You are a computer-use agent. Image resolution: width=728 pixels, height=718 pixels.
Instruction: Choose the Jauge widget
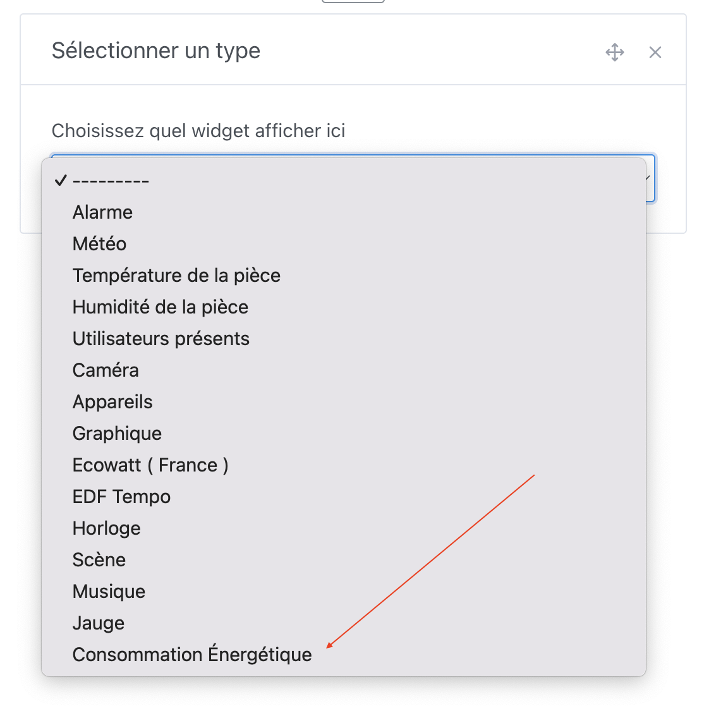(x=98, y=623)
